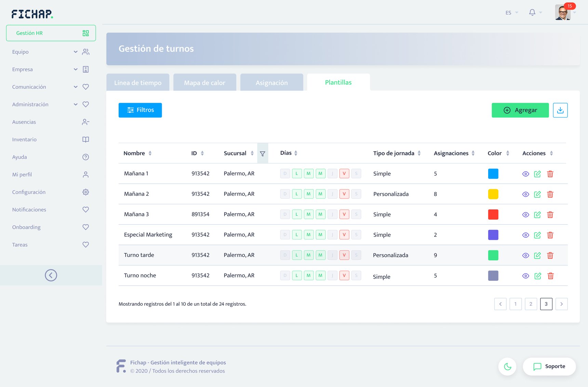
Task: Toggle Friday (V) in the Turno noche row
Action: click(344, 276)
